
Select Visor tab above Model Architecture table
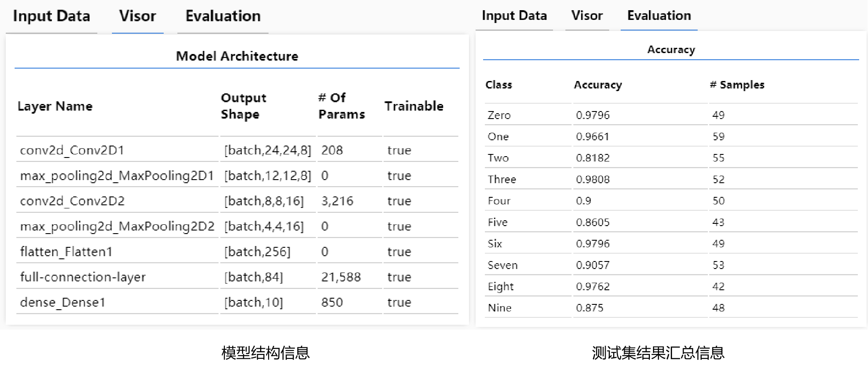[x=138, y=16]
